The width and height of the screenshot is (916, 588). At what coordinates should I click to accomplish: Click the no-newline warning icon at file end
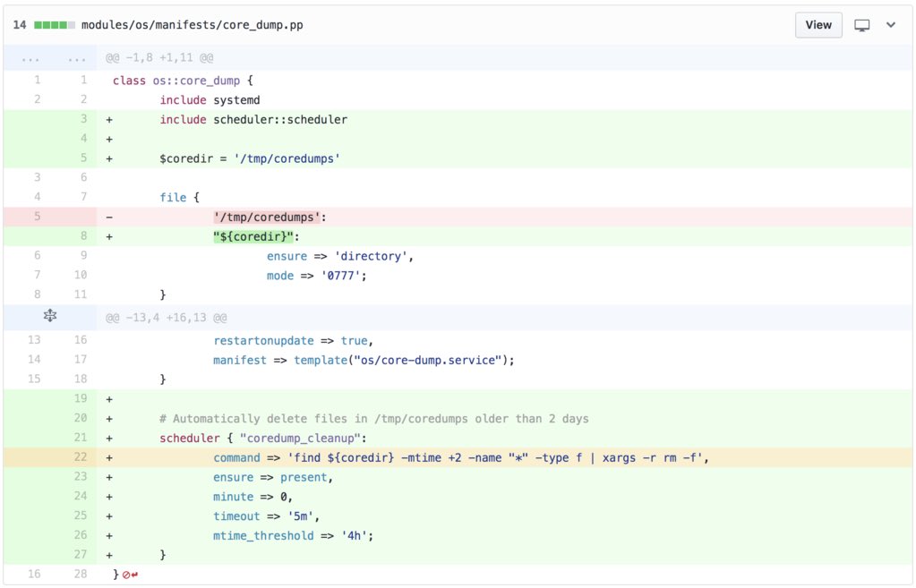point(130,575)
